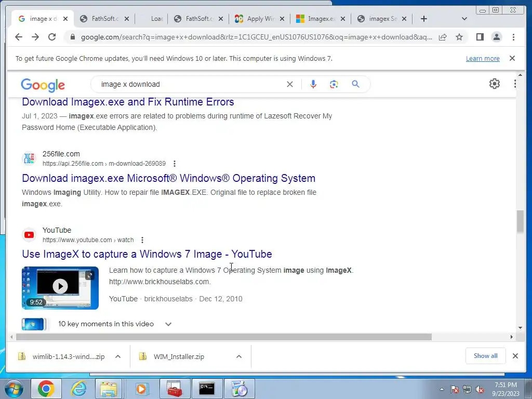Click the address bar URL
532x399 pixels.
(x=257, y=37)
